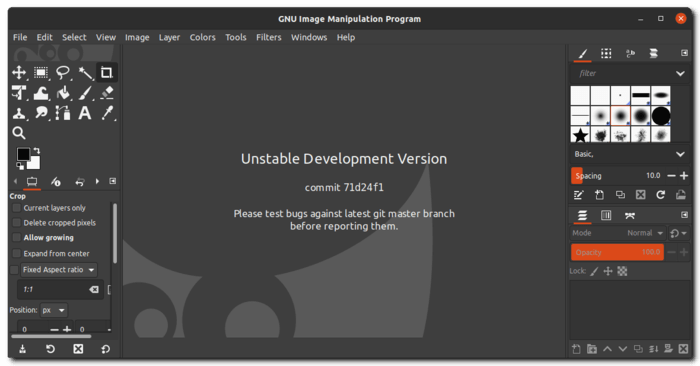Create a new layer group
This screenshot has height=366, width=700.
coord(592,349)
